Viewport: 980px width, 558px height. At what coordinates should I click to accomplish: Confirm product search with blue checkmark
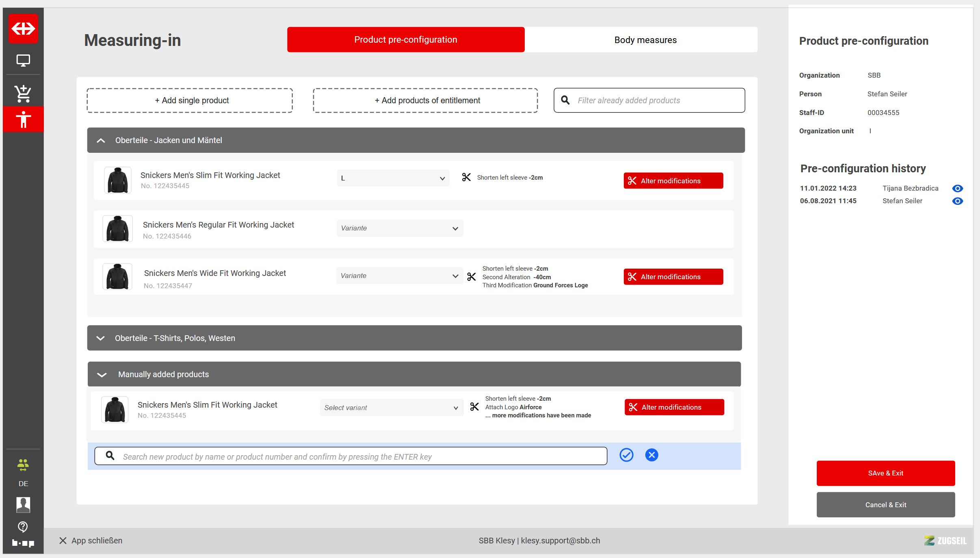click(x=626, y=455)
